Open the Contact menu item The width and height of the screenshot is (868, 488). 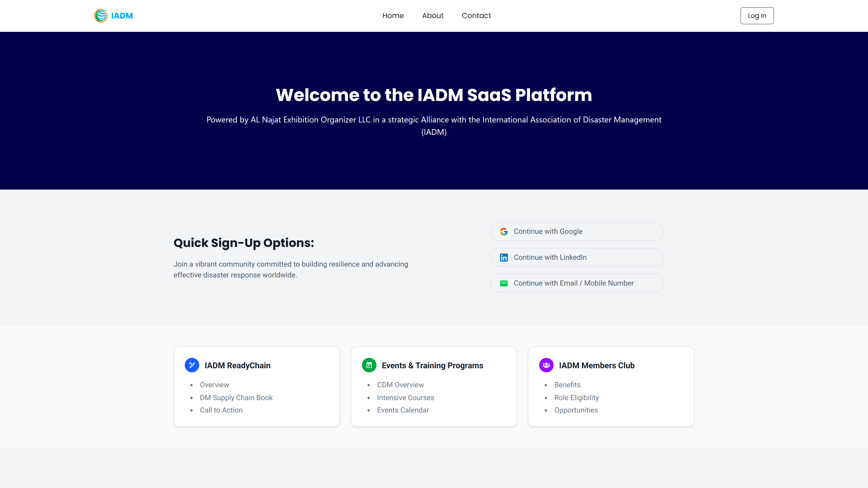pyautogui.click(x=476, y=16)
